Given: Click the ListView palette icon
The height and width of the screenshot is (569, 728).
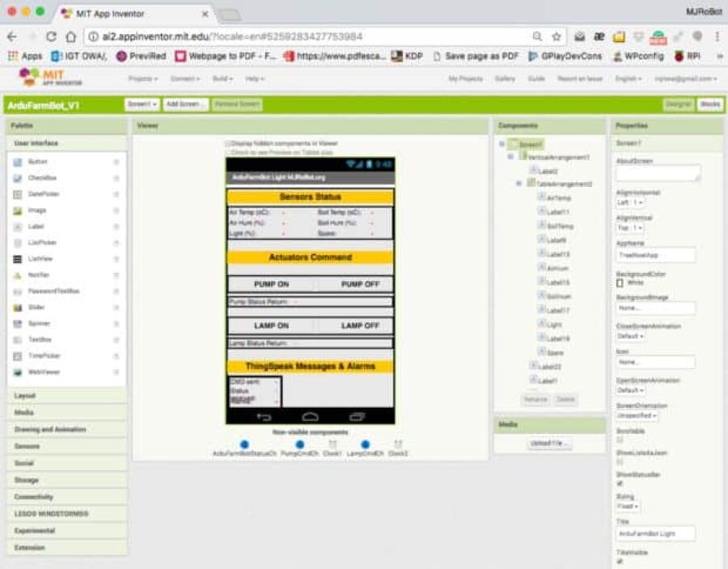Looking at the screenshot, I should pyautogui.click(x=18, y=259).
